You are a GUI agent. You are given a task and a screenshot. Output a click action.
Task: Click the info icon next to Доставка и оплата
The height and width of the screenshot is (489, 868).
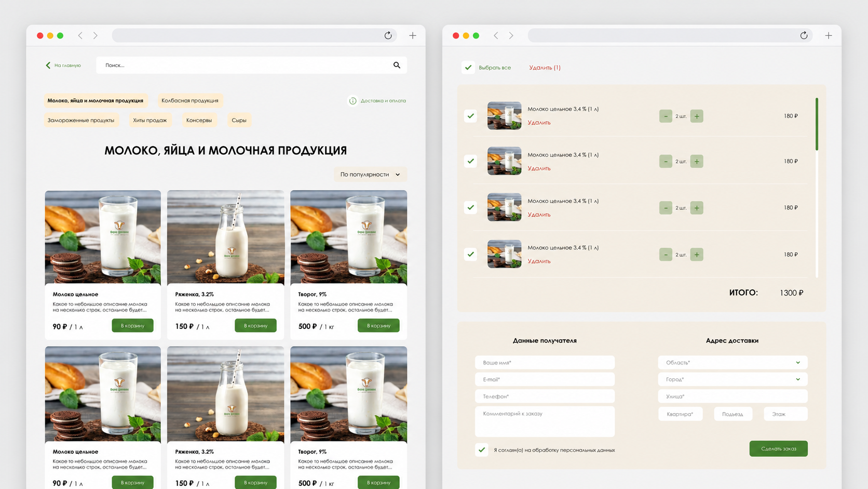pyautogui.click(x=352, y=101)
